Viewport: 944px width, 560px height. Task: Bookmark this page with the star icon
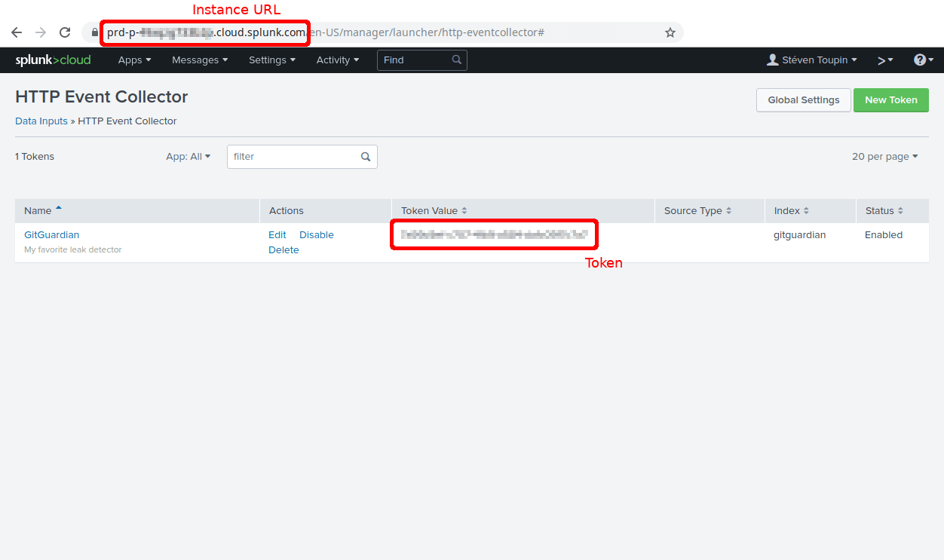pyautogui.click(x=670, y=32)
